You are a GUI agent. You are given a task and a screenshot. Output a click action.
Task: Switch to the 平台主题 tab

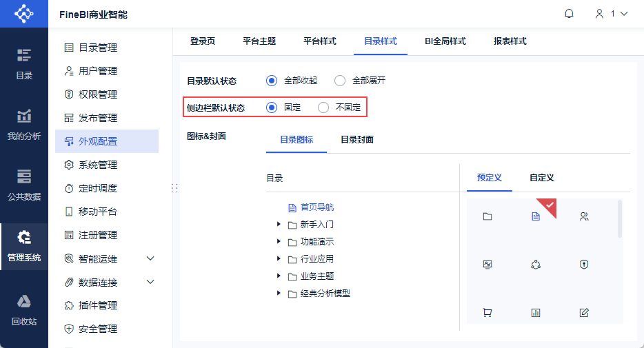point(259,41)
